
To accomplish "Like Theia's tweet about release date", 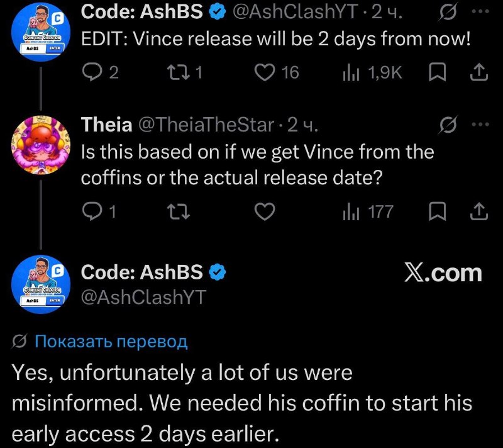I will point(265,212).
